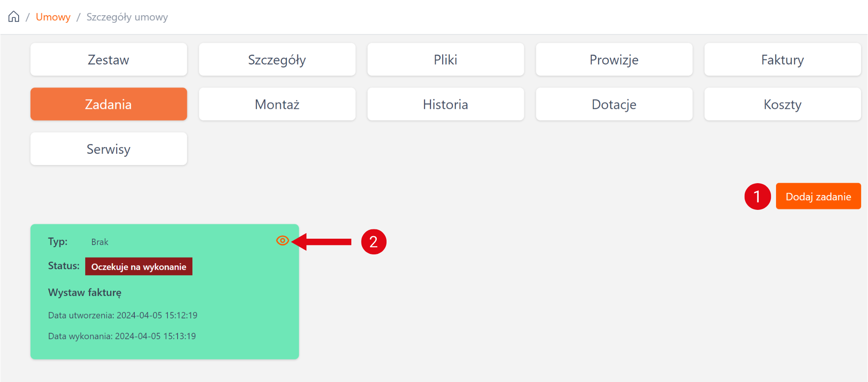Click the eye icon on task card
This screenshot has width=868, height=382.
(282, 241)
